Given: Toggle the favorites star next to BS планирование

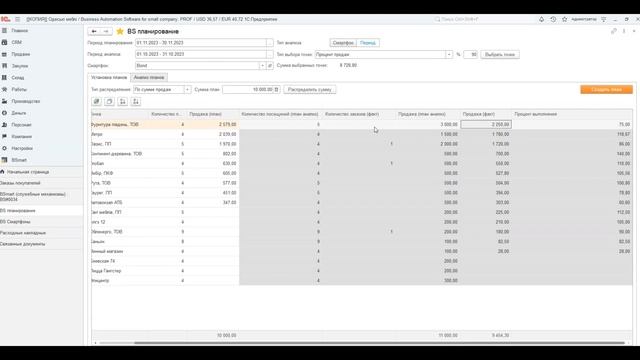Looking at the screenshot, I should 120,31.
